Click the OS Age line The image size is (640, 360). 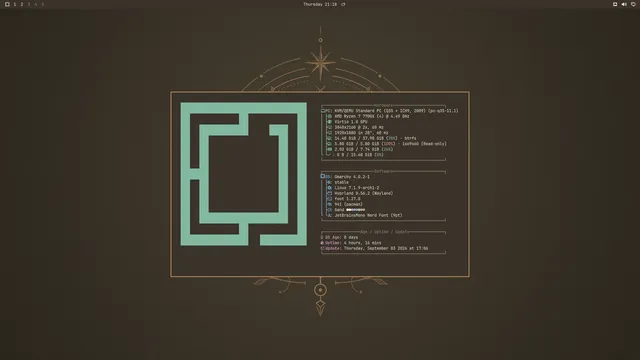click(x=339, y=237)
